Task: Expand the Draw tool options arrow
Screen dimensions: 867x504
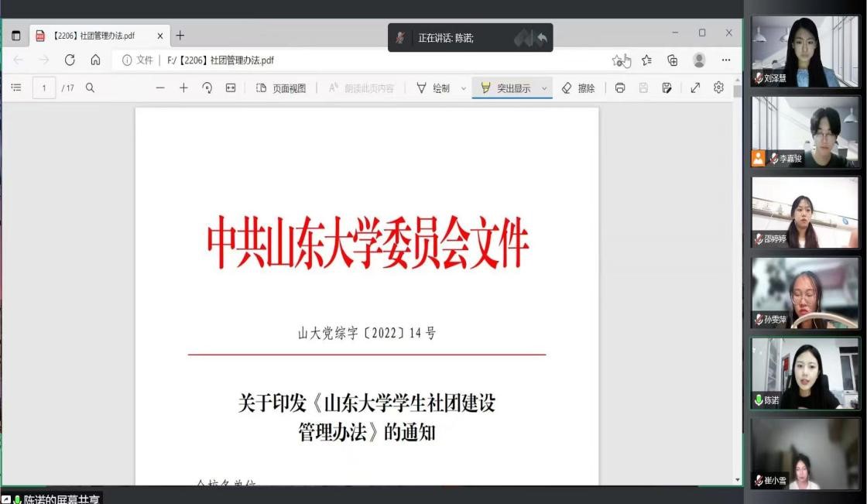Action: click(464, 88)
